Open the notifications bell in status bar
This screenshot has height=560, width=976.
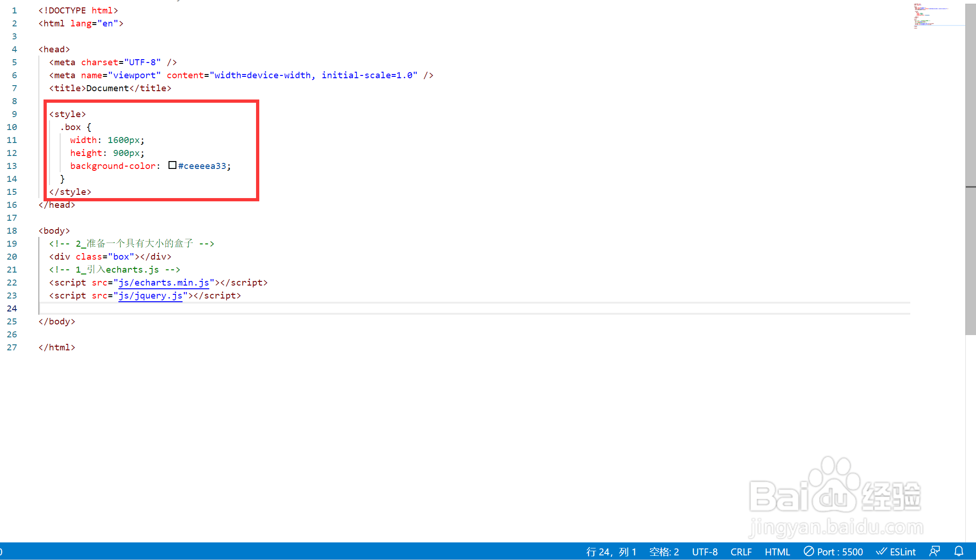coord(959,551)
